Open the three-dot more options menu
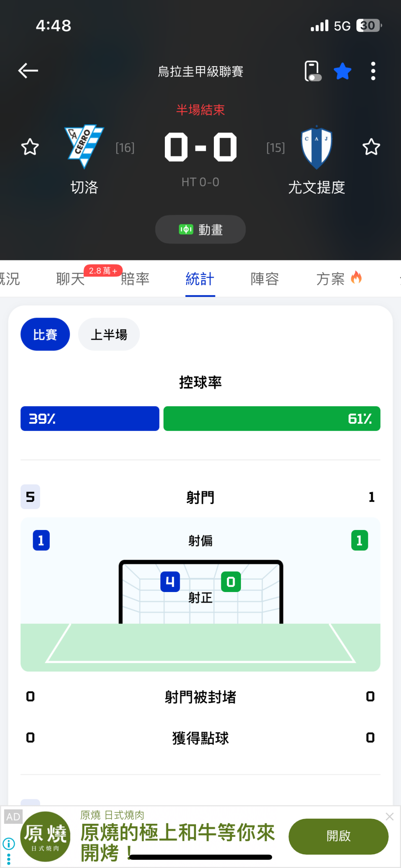Screen dimensions: 401x868 click(373, 71)
